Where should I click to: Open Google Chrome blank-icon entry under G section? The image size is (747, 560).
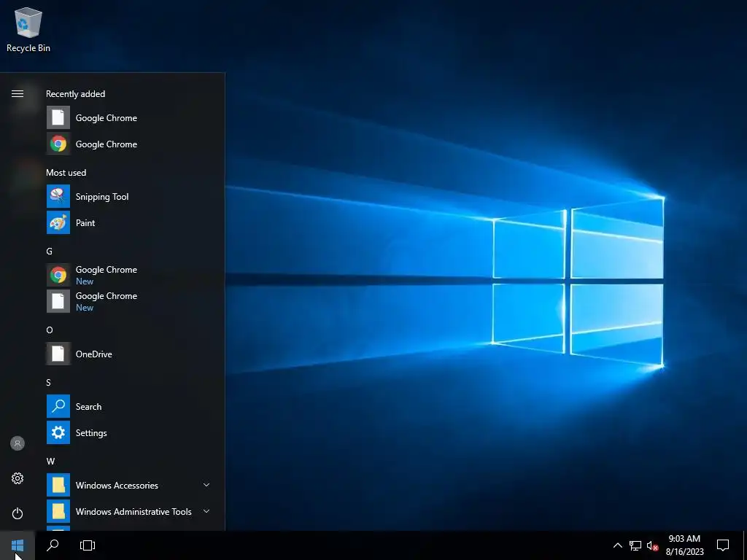(128, 301)
